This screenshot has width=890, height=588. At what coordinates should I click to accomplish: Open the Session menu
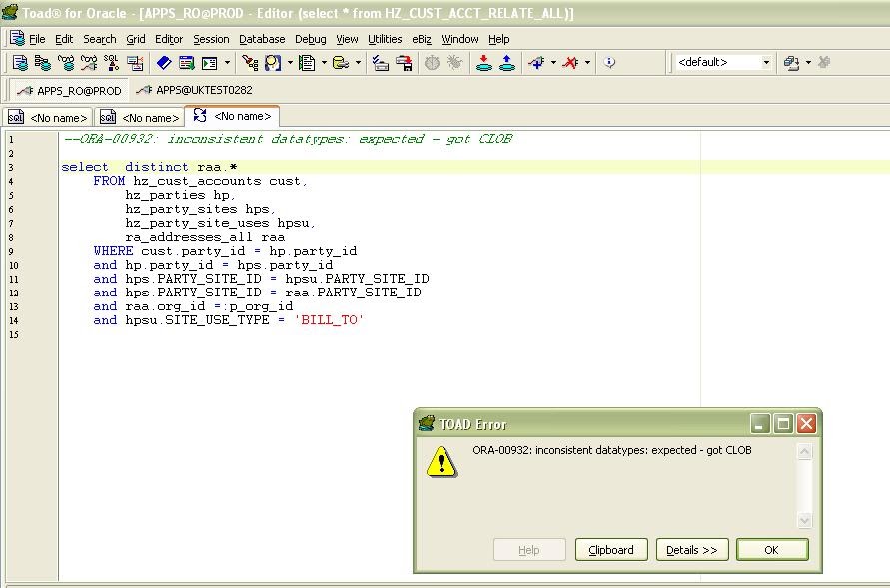(211, 39)
